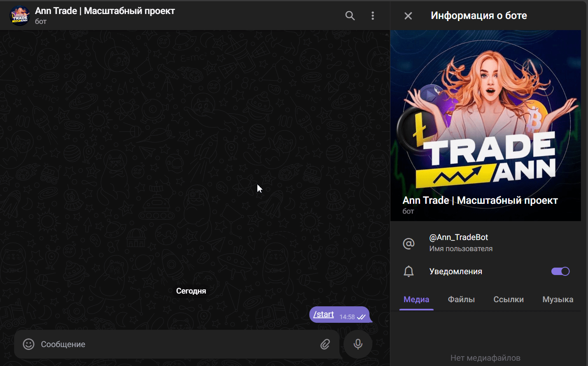Click into the Сообщение input field

177,344
